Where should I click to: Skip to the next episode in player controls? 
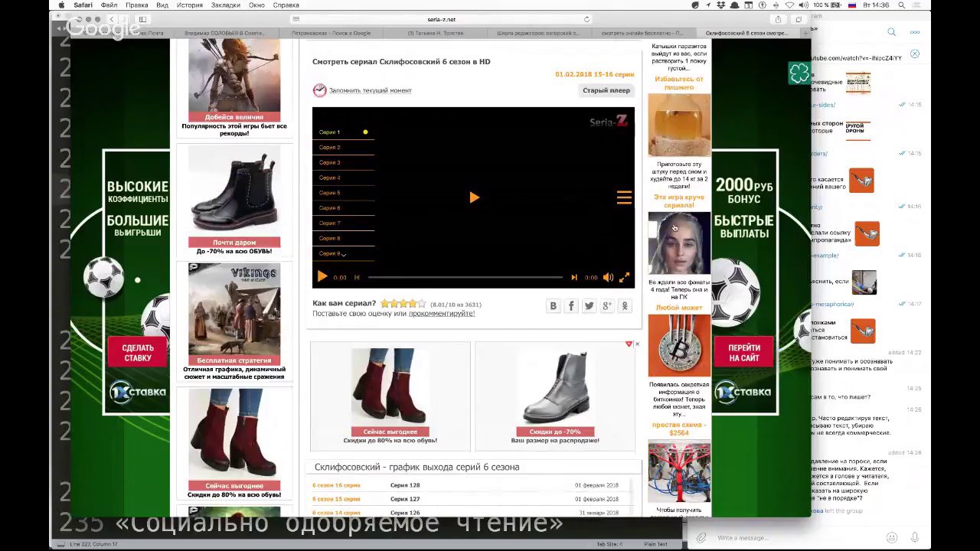click(x=574, y=277)
